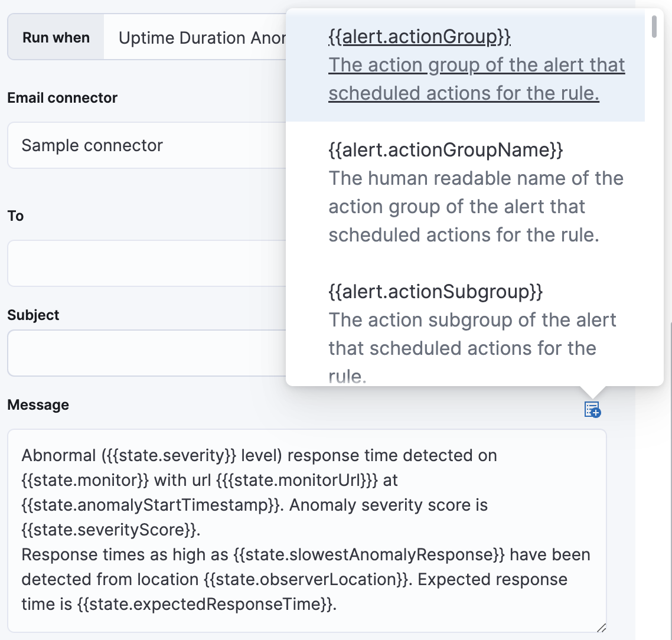Click the Message field label

38,404
